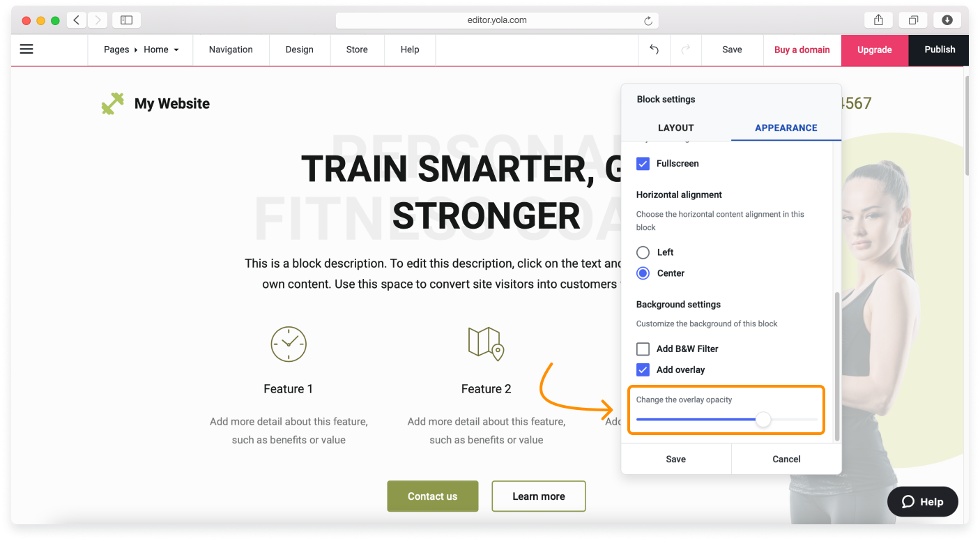Open the Design menu
Image resolution: width=980 pixels, height=541 pixels.
tap(300, 49)
